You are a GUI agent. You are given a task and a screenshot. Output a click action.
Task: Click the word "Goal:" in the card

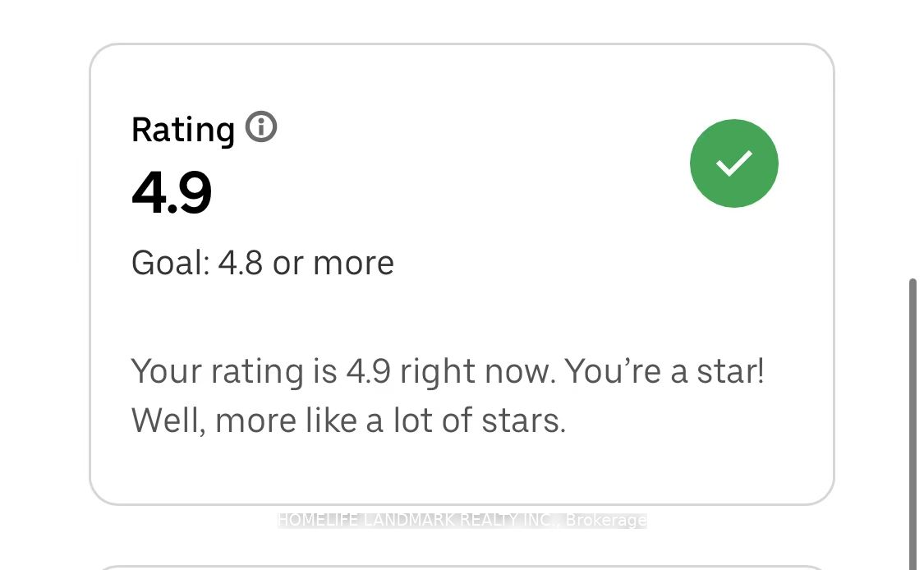click(170, 263)
